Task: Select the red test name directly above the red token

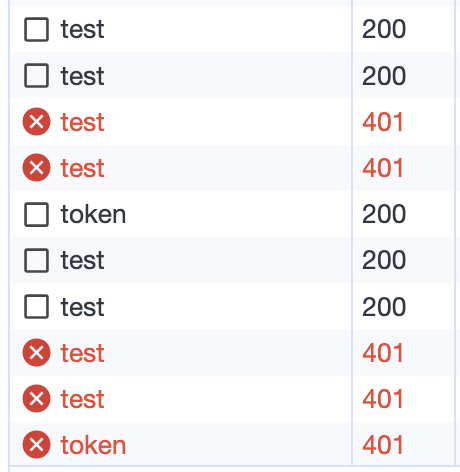Action: coord(82,399)
